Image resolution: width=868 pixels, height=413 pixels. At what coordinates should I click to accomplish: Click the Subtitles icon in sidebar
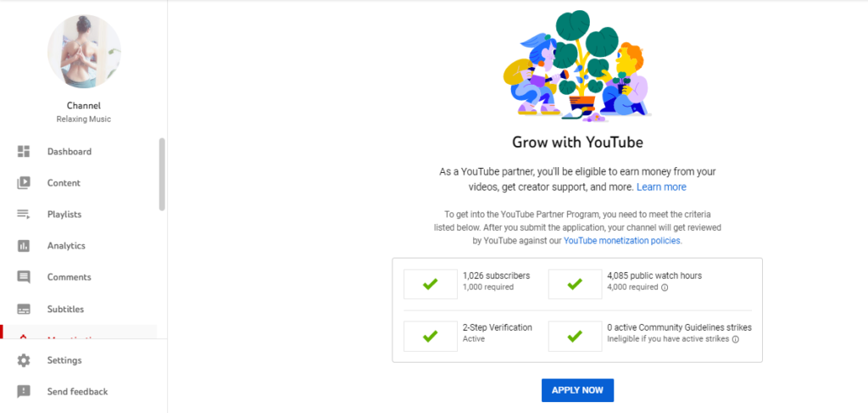24,310
